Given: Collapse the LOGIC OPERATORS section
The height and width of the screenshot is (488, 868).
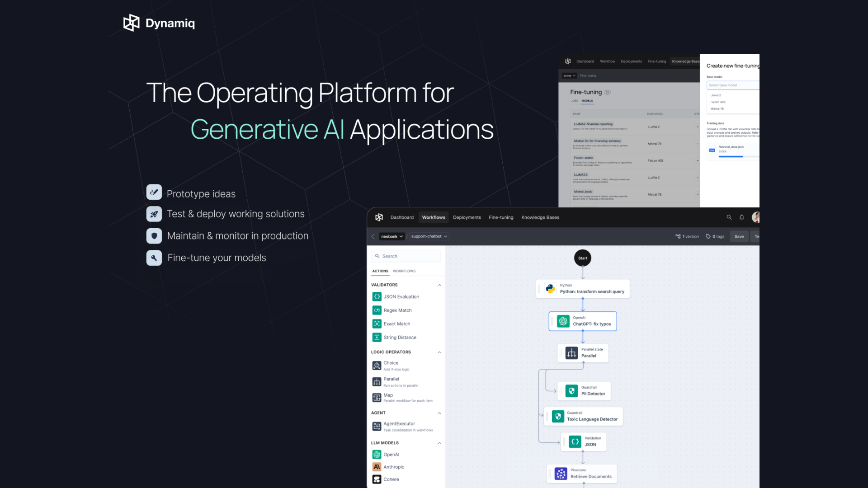Looking at the screenshot, I should point(439,352).
